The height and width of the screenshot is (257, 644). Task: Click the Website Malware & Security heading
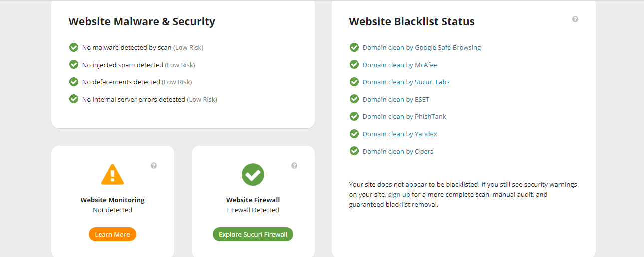(x=142, y=22)
